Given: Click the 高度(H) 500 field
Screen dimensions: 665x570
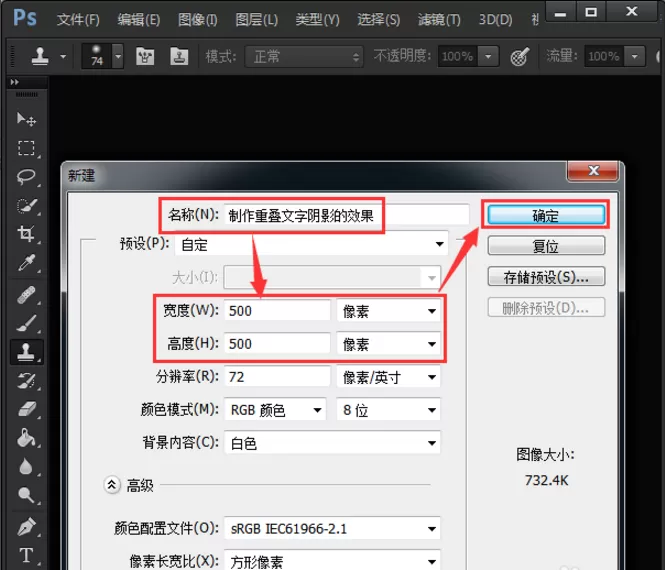Looking at the screenshot, I should pos(277,344).
